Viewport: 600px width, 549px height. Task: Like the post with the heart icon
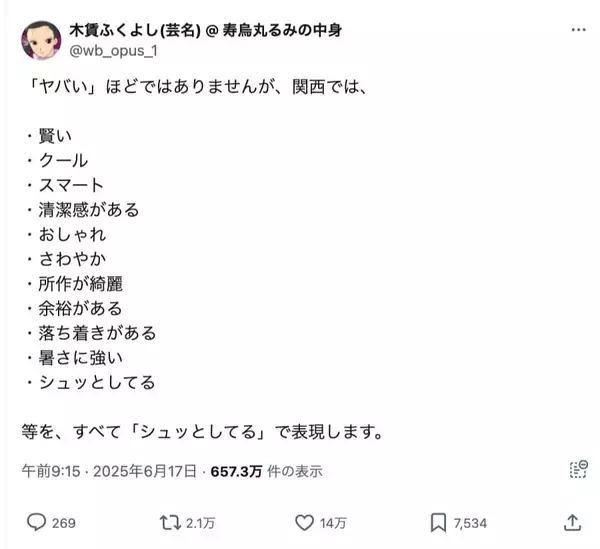click(x=306, y=521)
